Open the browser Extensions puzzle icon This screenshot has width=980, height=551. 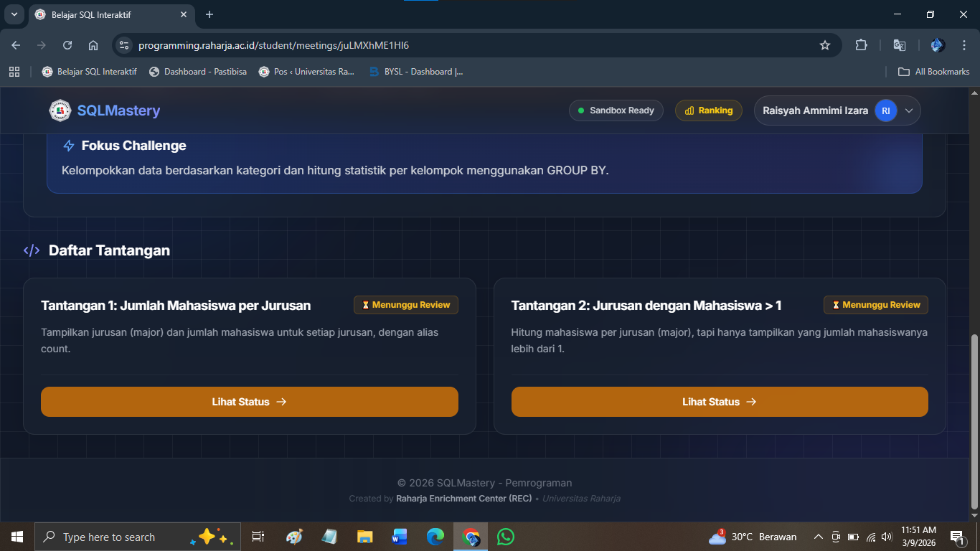[x=861, y=45]
